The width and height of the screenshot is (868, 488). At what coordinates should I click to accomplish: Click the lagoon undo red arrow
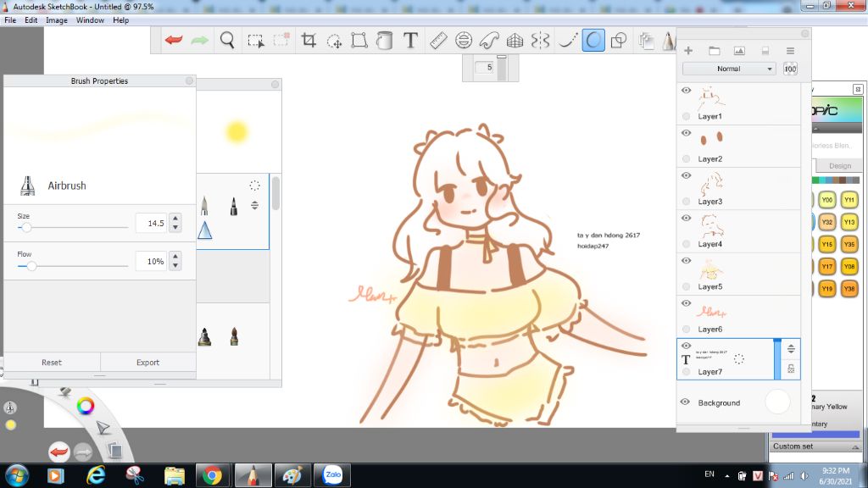point(58,452)
